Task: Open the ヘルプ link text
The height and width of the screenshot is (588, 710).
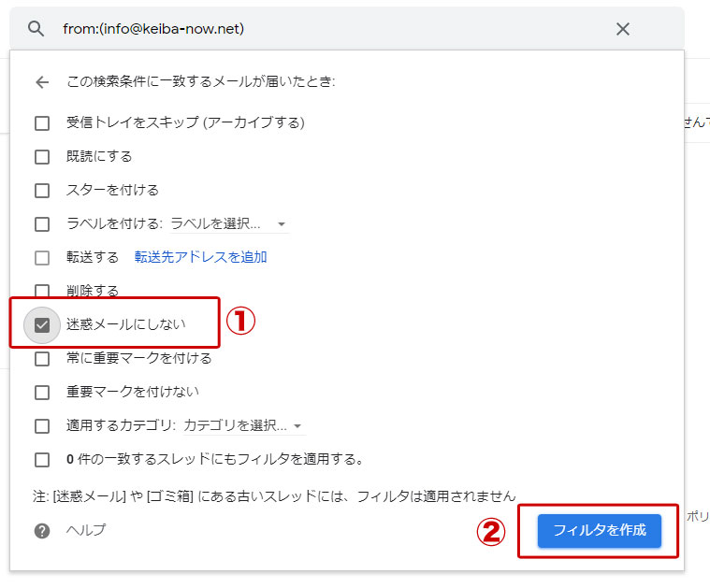Action: 86,530
